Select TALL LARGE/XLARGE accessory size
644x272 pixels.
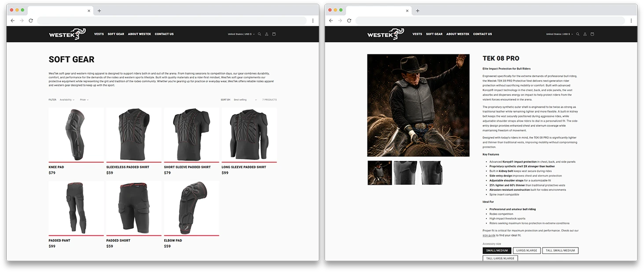point(500,258)
